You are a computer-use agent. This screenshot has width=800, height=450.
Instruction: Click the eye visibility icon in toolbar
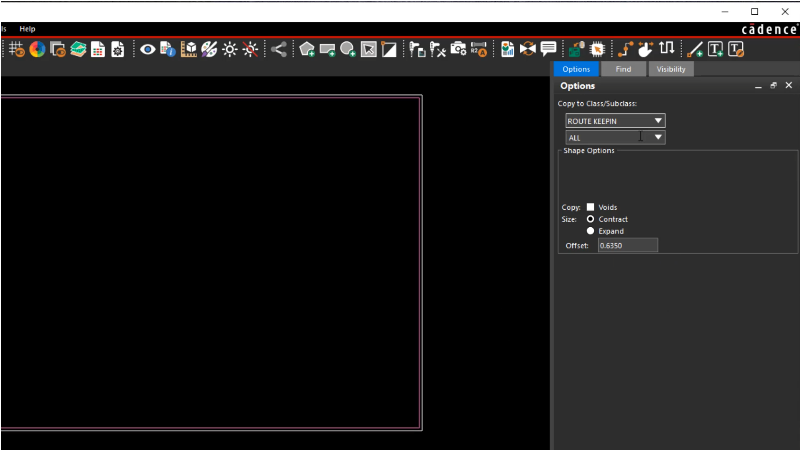click(x=147, y=49)
